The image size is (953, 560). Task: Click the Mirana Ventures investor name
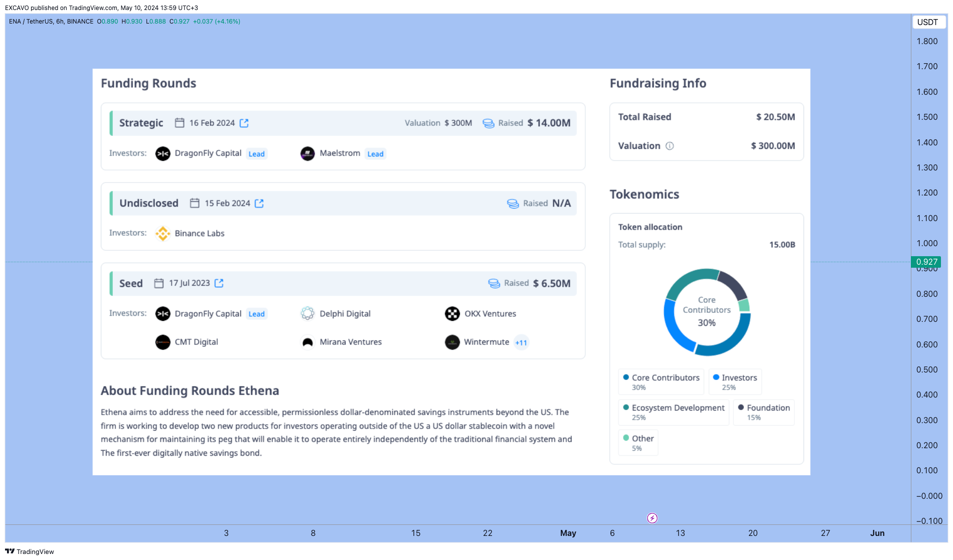tap(351, 342)
